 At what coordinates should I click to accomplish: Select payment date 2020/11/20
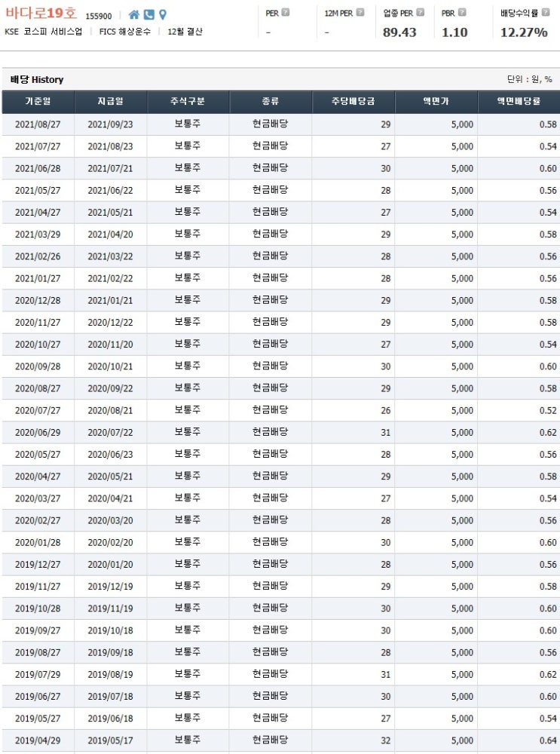click(111, 345)
